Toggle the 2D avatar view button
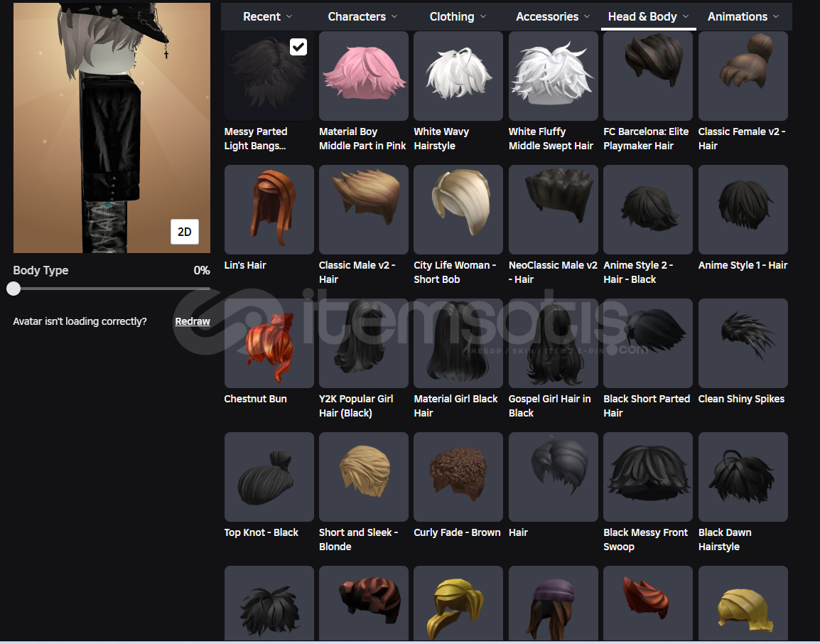The width and height of the screenshot is (820, 644). (184, 232)
